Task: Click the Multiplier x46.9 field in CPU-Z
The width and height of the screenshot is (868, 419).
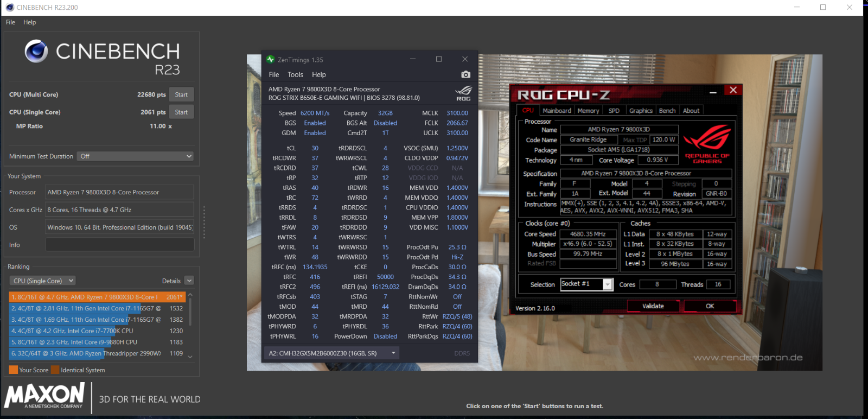Action: 588,244
